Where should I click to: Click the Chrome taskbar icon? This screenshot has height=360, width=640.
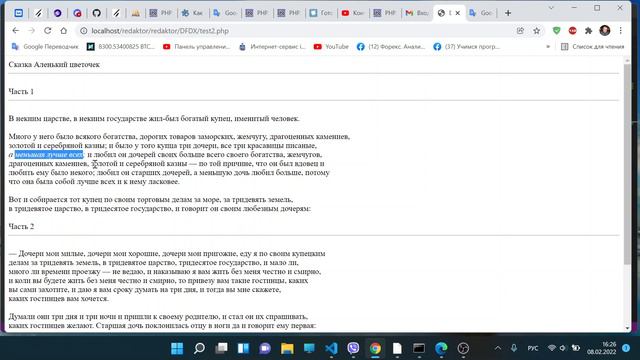(376, 348)
